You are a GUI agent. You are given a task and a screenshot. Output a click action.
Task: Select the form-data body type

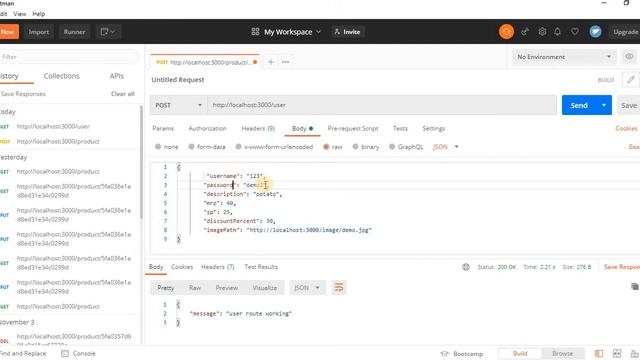tap(207, 147)
